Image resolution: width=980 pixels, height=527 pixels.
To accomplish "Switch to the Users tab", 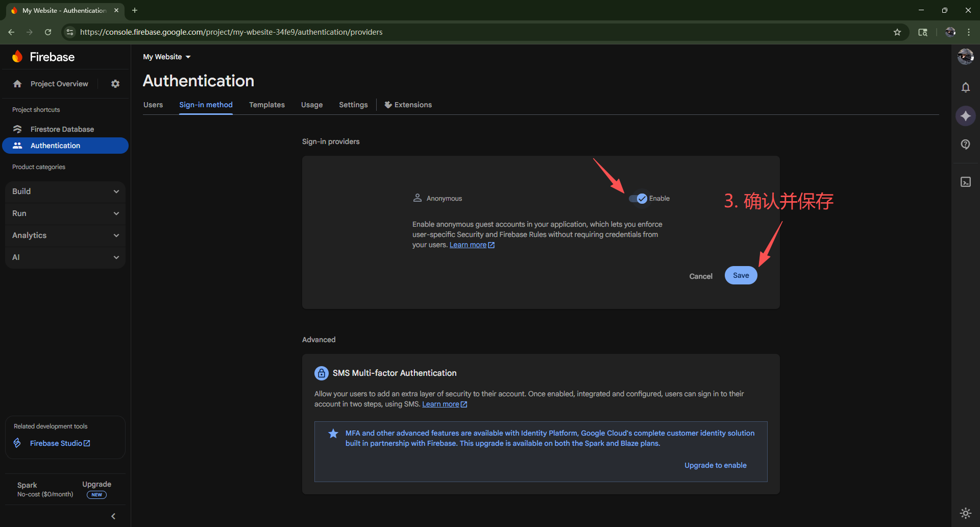I will 153,105.
